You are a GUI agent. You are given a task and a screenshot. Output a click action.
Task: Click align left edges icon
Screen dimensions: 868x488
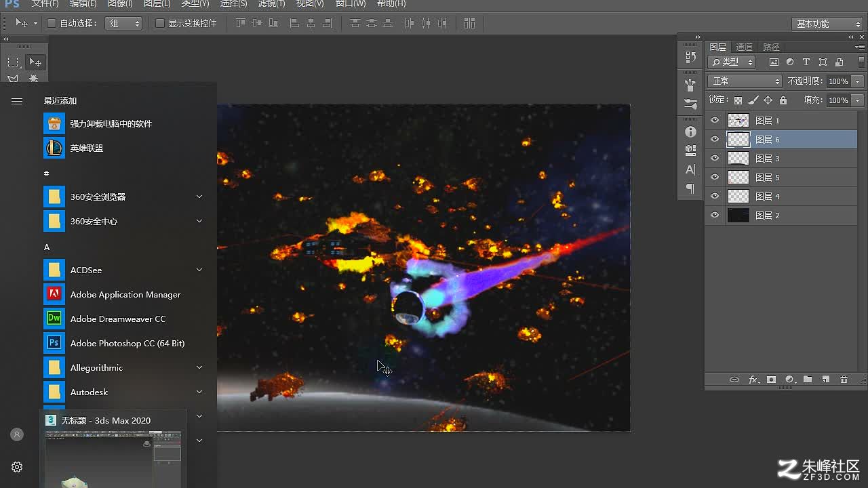294,23
